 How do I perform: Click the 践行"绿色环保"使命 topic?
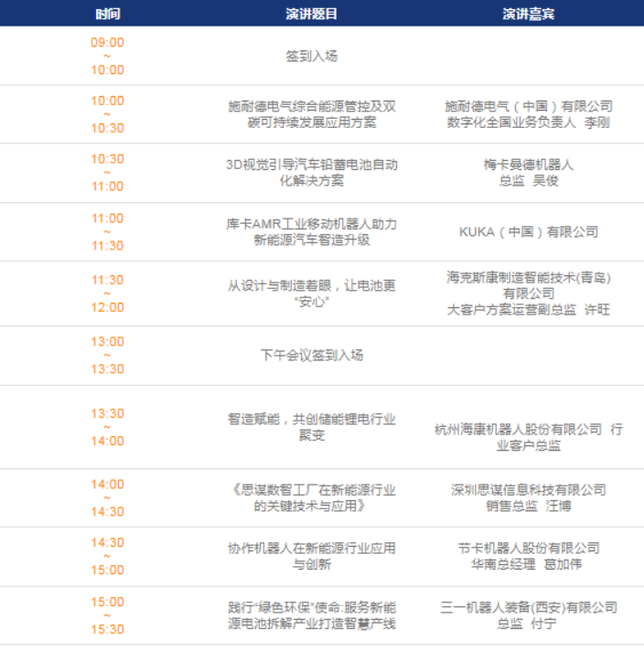tap(312, 615)
